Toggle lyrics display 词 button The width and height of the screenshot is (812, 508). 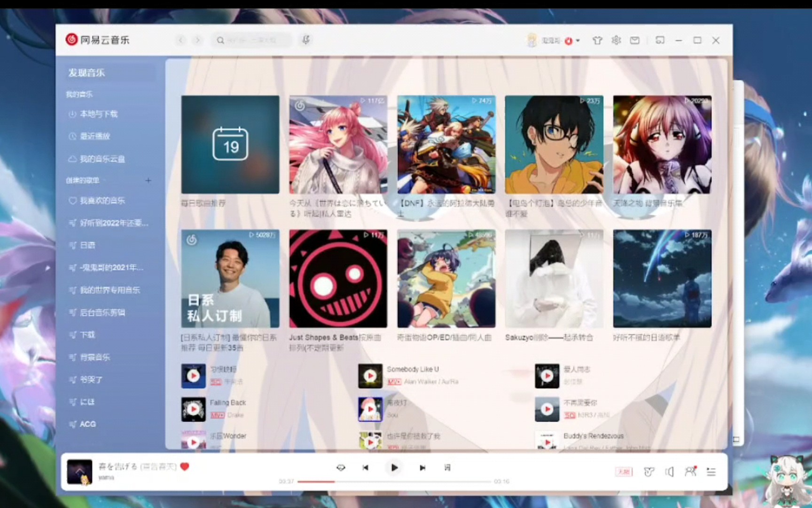click(x=447, y=468)
